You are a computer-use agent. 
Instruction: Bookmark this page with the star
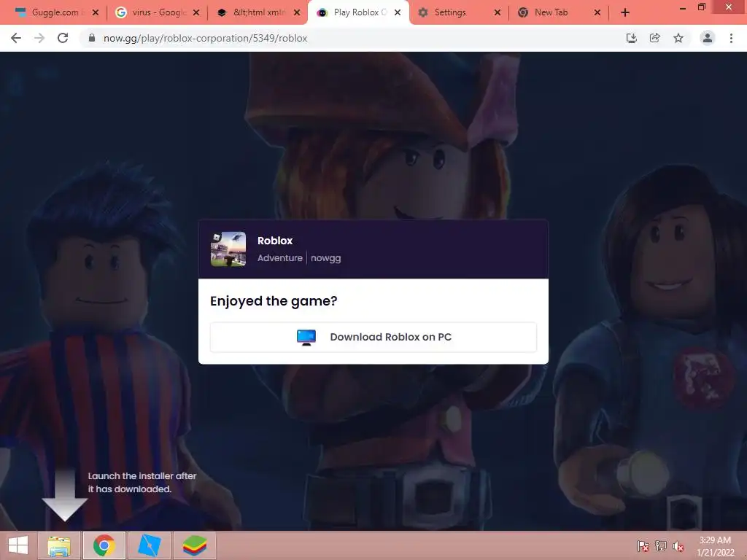tap(678, 38)
